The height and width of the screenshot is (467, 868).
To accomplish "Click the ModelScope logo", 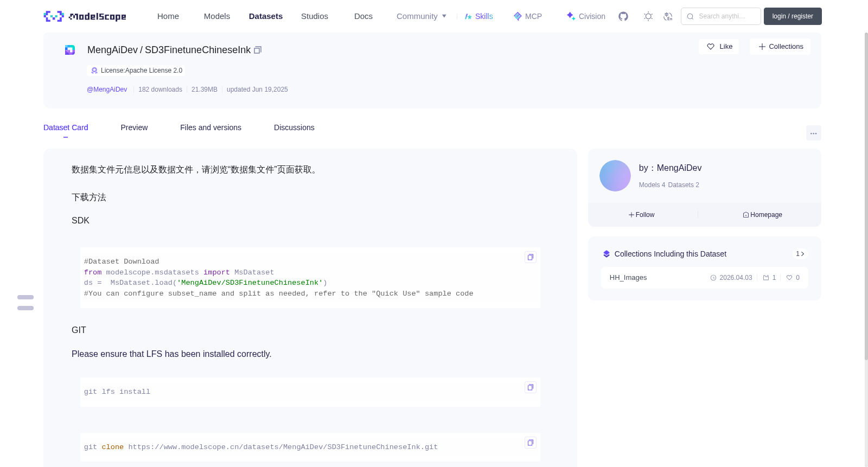I will tap(85, 16).
